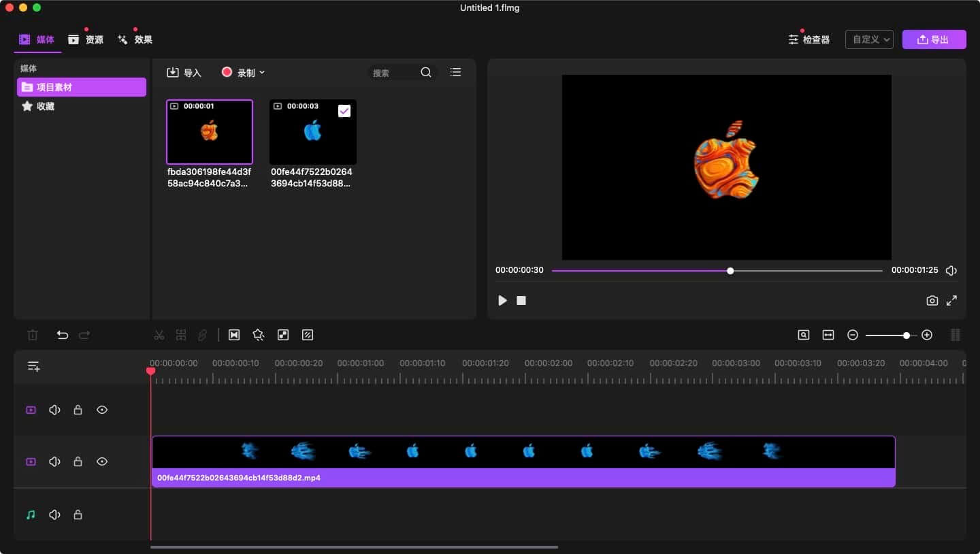Click the 导入 import button
The height and width of the screenshot is (554, 980).
click(184, 72)
